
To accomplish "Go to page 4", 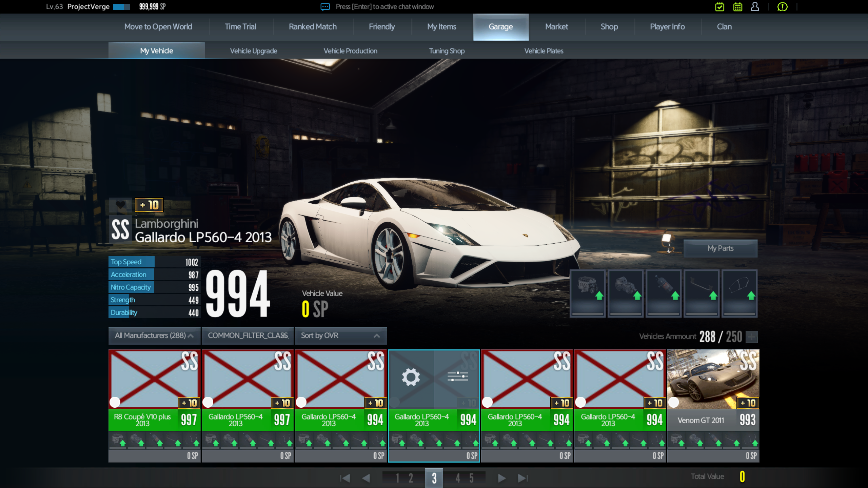I will (x=458, y=478).
